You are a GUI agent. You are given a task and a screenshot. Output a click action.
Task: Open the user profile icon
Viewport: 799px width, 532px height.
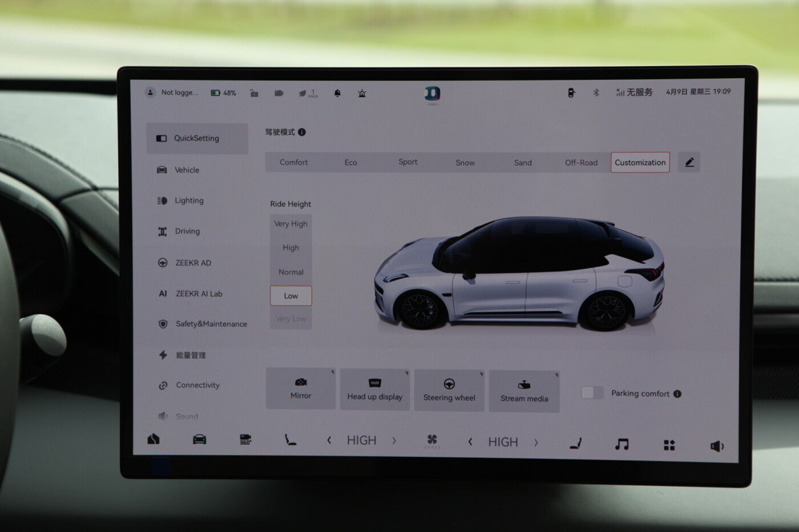pos(150,92)
